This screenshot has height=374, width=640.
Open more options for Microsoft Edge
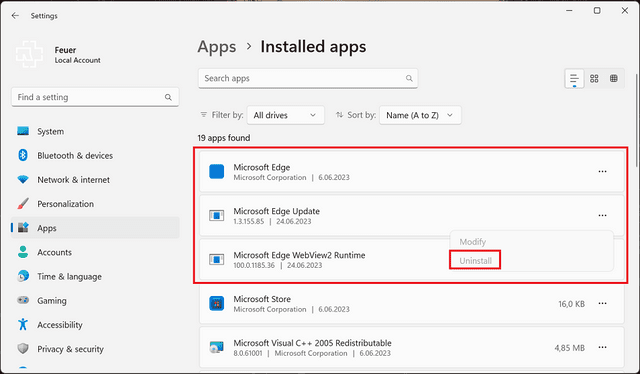point(602,171)
